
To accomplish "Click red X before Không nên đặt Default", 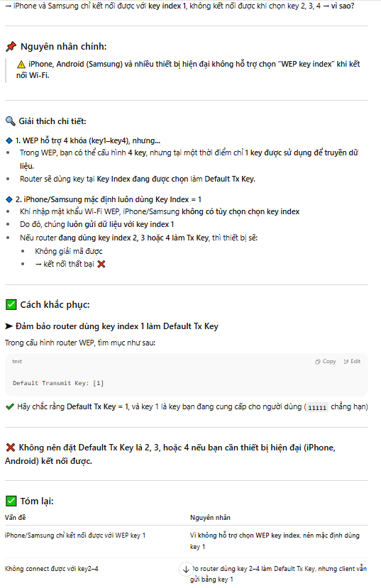I will [x=11, y=448].
